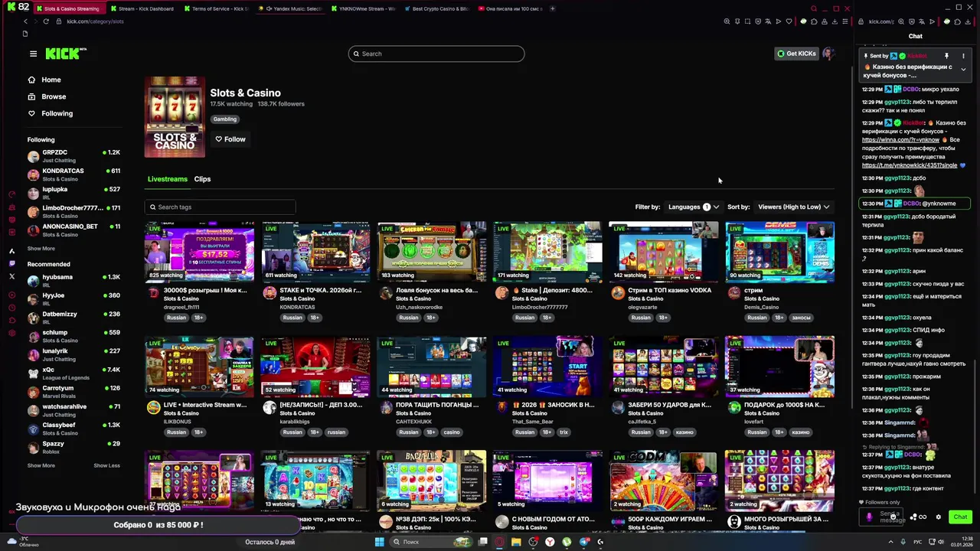Open Twitch icon in browser side panel

tap(11, 263)
